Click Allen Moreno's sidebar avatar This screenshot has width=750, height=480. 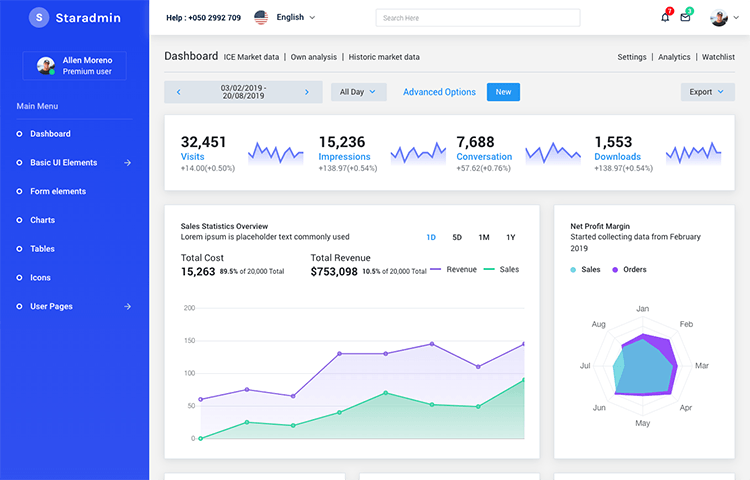pos(46,65)
